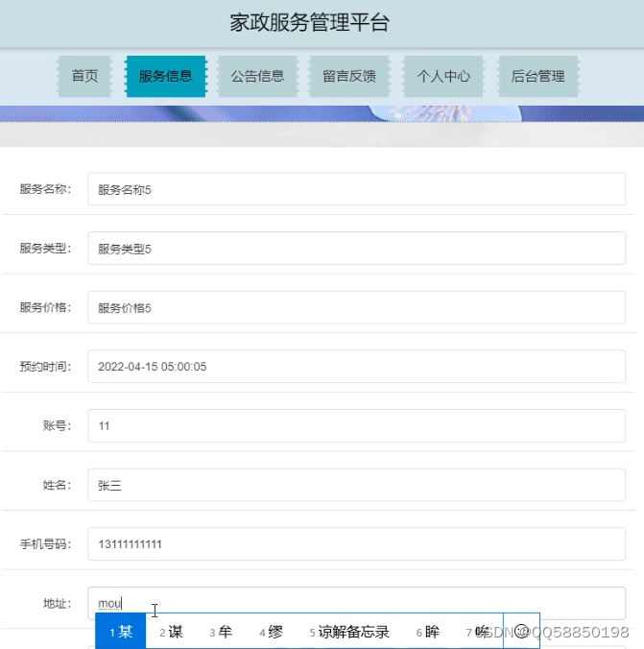644x649 pixels.
Task: Click the 服务名称 input field
Action: (x=356, y=189)
